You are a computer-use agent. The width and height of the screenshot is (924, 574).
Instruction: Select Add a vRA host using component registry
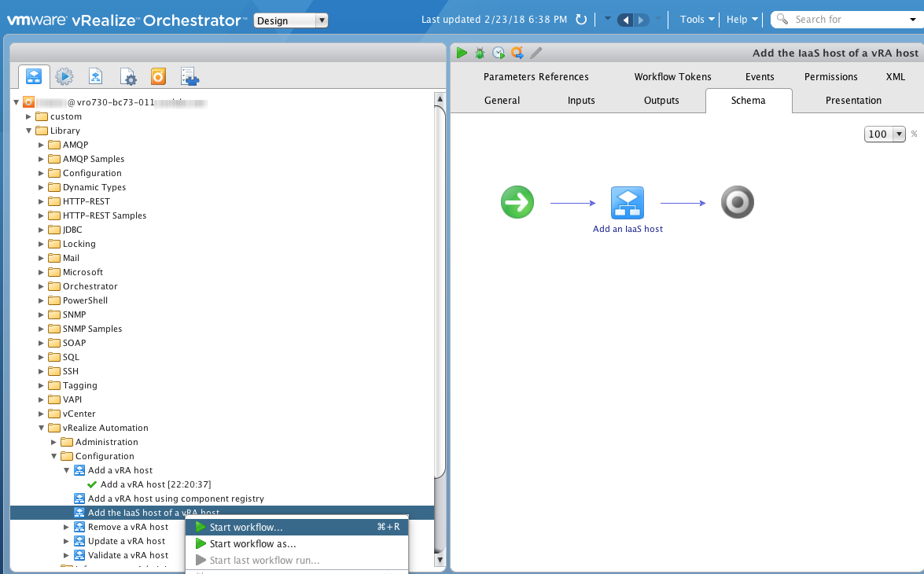175,499
